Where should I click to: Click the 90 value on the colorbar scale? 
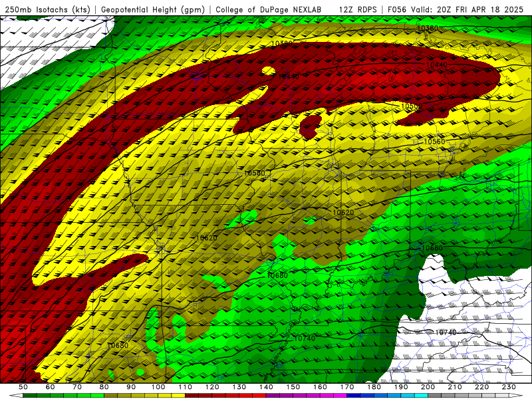131,387
